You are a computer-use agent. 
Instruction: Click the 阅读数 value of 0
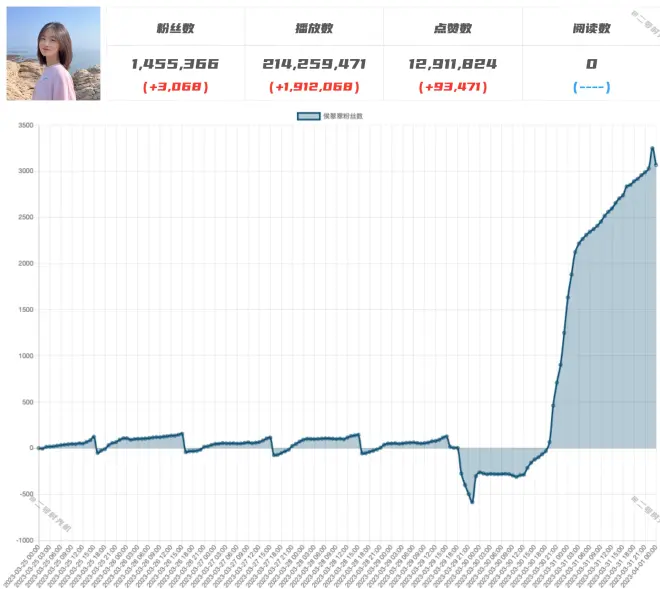click(x=591, y=63)
